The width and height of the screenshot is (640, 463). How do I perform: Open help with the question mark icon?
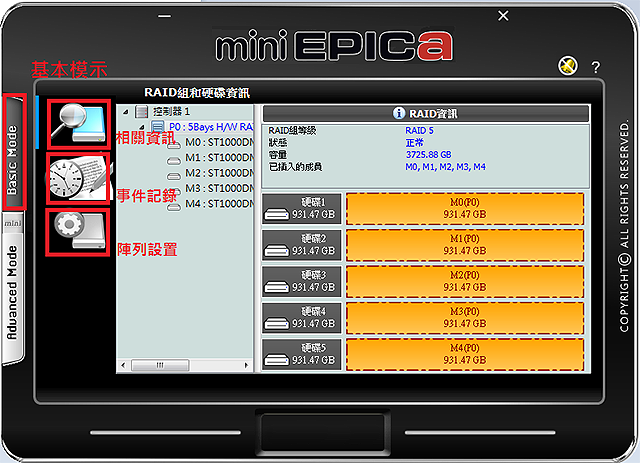click(596, 66)
